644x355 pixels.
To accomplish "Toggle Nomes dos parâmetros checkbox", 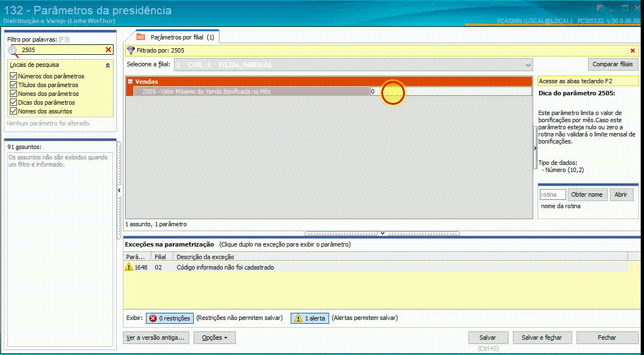I will pyautogui.click(x=13, y=94).
